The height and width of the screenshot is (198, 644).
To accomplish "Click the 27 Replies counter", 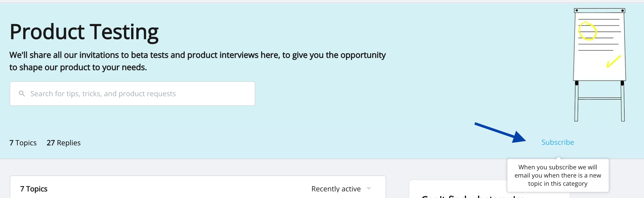I will click(64, 143).
